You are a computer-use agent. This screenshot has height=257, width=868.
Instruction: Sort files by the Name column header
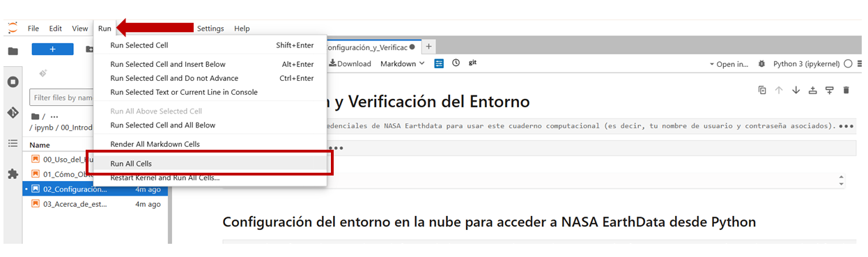click(40, 145)
